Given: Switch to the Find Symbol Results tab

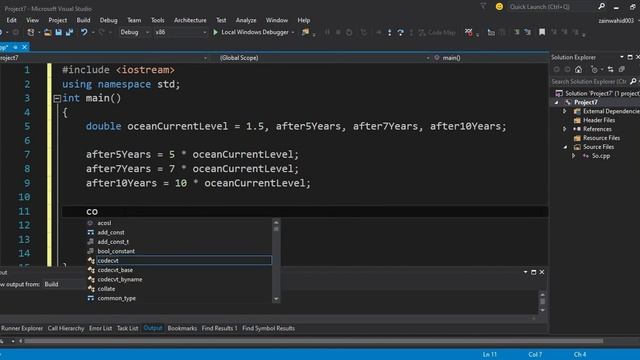Looking at the screenshot, I should 268,328.
